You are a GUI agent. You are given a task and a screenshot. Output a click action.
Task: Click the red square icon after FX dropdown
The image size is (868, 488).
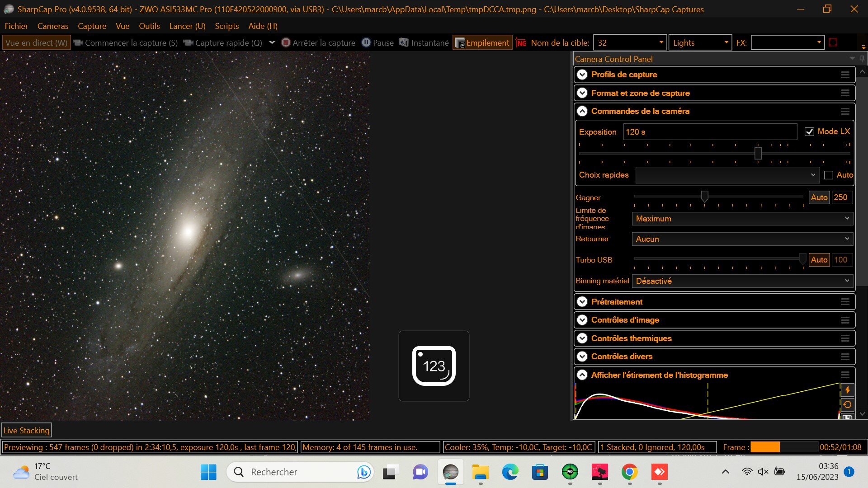click(x=833, y=42)
